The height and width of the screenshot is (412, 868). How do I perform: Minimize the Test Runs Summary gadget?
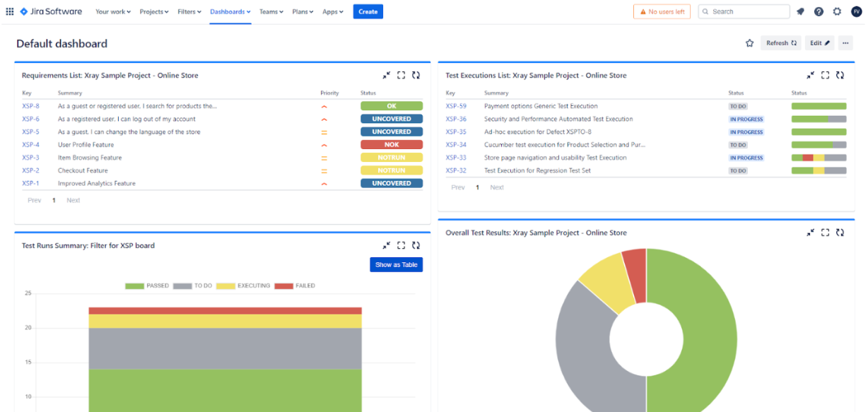click(x=387, y=245)
